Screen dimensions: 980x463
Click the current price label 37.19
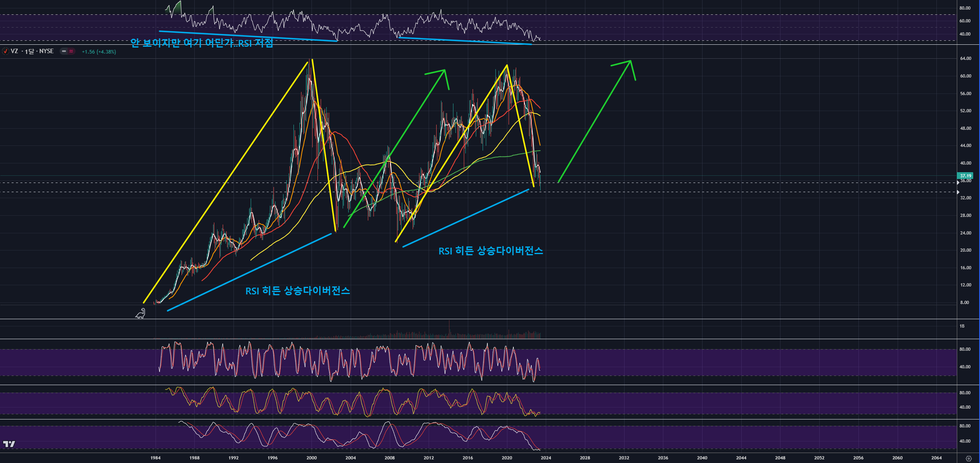965,176
